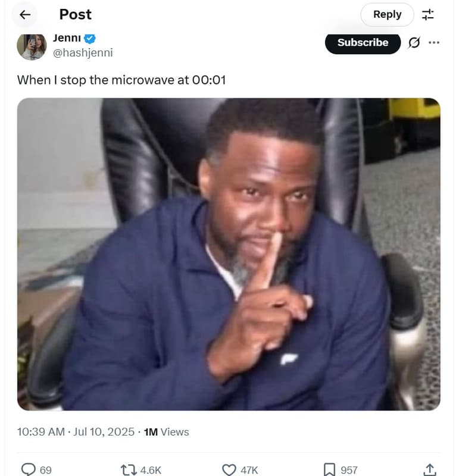Click the Reply button at the top

point(387,14)
